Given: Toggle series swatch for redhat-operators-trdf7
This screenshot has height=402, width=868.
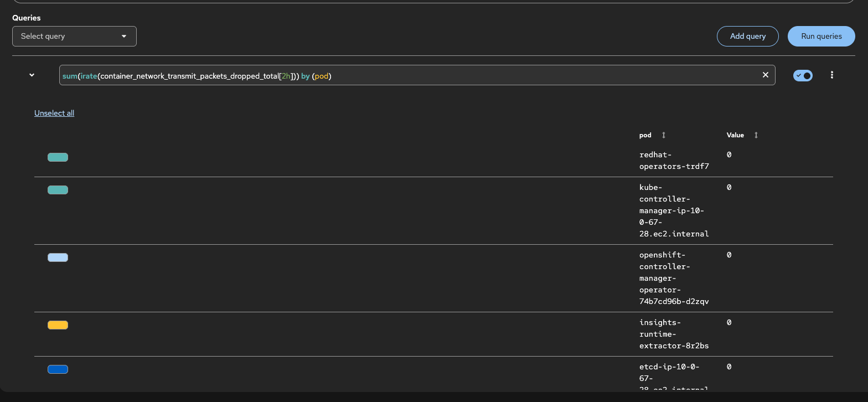Looking at the screenshot, I should coord(58,157).
